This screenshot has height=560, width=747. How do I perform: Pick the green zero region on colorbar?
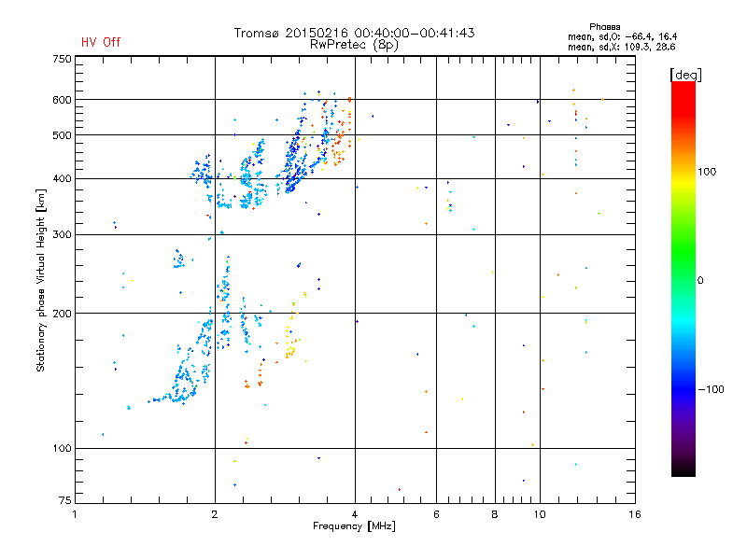tap(683, 279)
